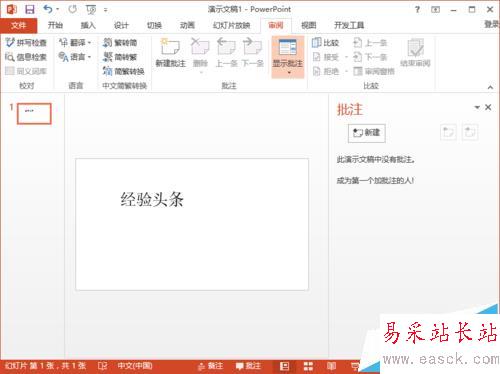Image resolution: width=500 pixels, height=374 pixels.
Task: Click 中文(中国) language in status bar
Action: (135, 366)
